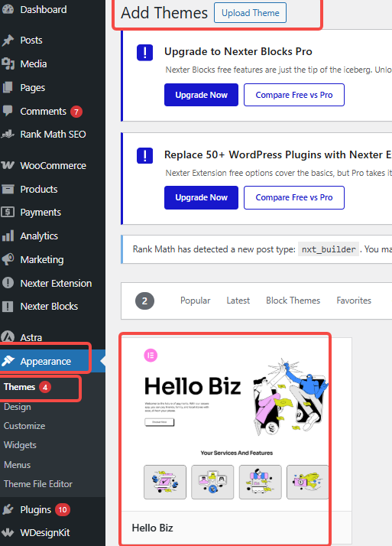
Task: Click the Elementor badge on Hello Biz
Action: (151, 355)
